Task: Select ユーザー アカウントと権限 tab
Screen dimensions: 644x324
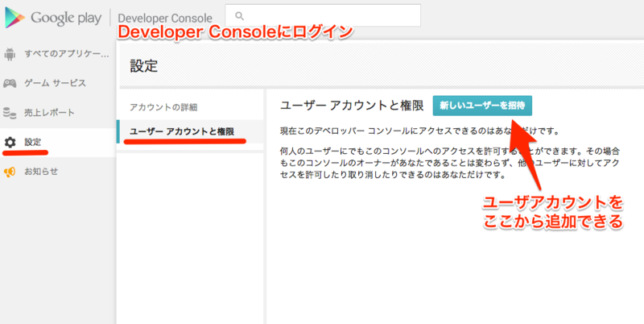Action: point(182,131)
